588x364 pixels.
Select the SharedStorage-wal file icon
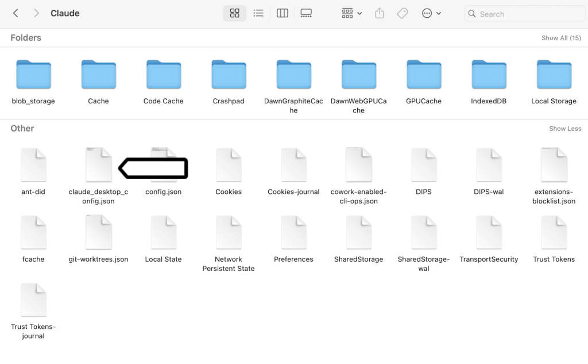pos(424,233)
